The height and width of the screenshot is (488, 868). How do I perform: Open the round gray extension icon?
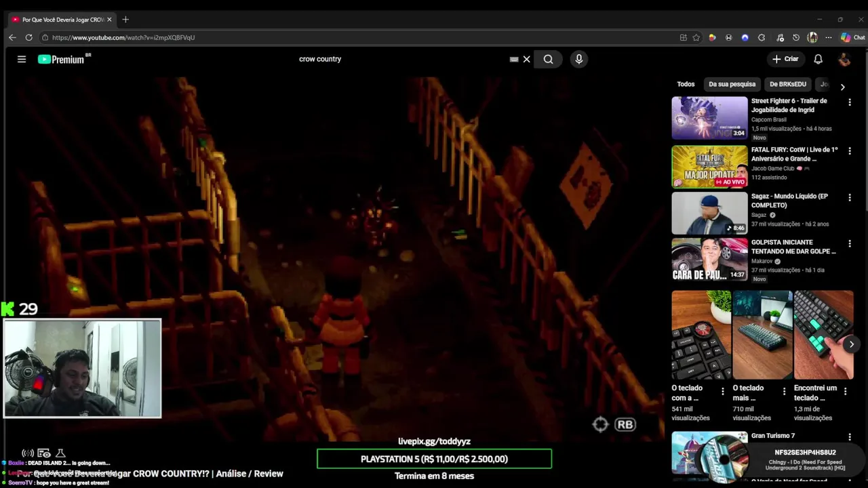728,37
